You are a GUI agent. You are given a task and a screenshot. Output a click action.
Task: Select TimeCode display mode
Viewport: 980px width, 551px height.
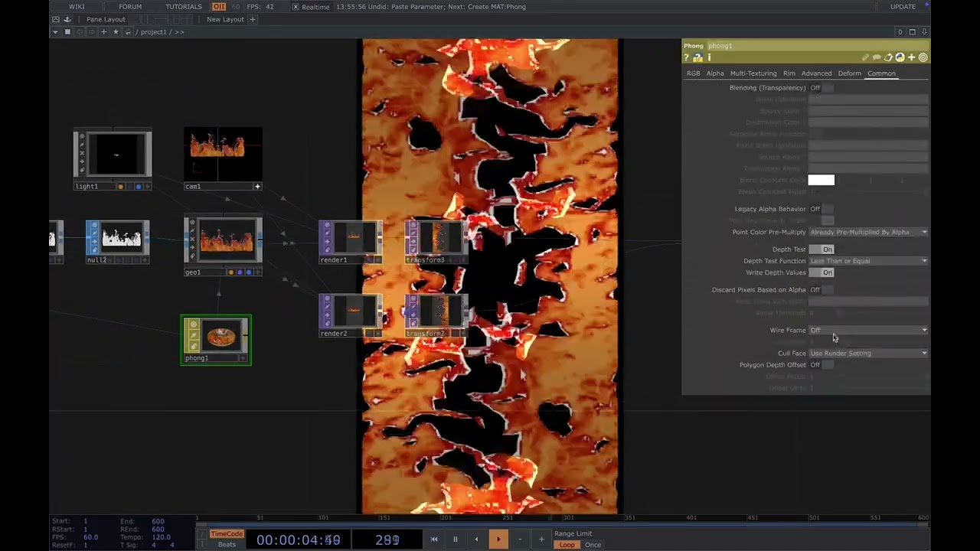(x=227, y=534)
